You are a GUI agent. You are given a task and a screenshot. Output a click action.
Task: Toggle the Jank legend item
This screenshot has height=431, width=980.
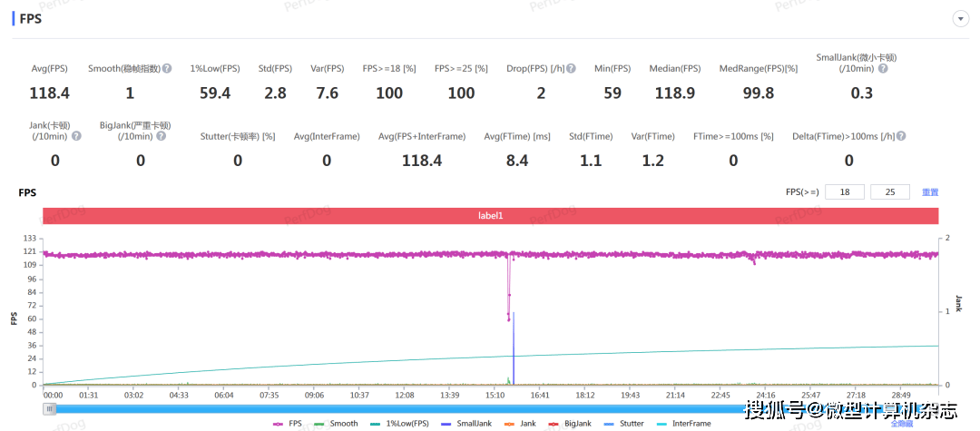pyautogui.click(x=521, y=423)
